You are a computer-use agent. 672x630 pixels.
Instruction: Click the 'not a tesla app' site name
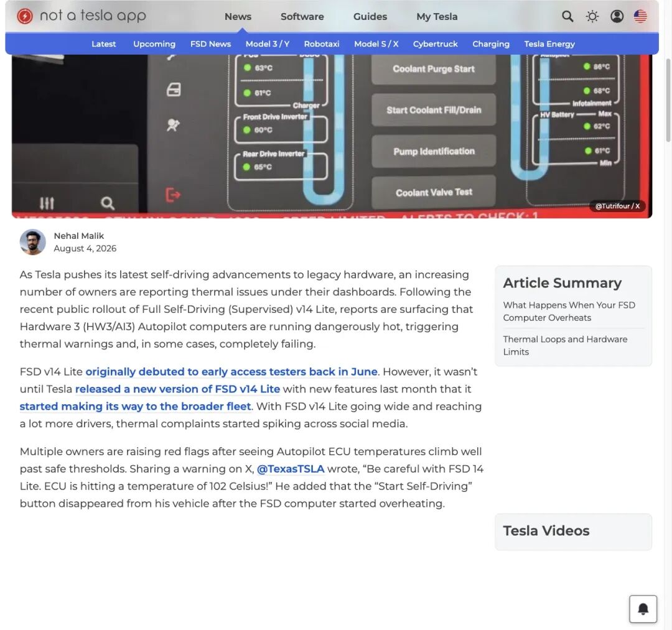(x=93, y=16)
